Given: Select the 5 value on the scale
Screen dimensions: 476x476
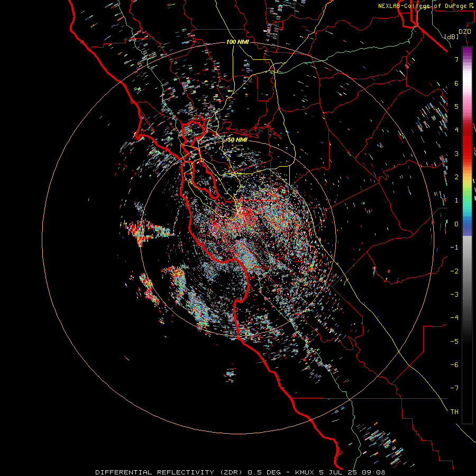Looking at the screenshot, I should point(456,106).
